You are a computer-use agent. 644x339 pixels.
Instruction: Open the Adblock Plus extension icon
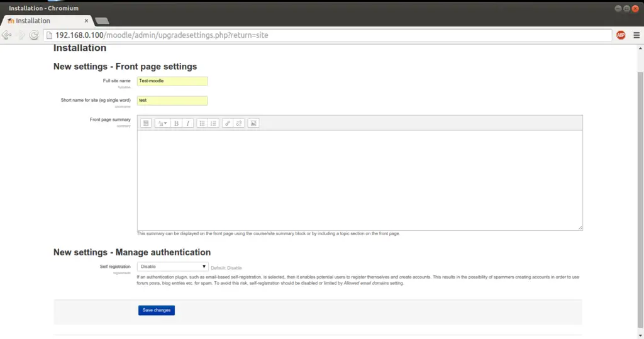click(621, 35)
